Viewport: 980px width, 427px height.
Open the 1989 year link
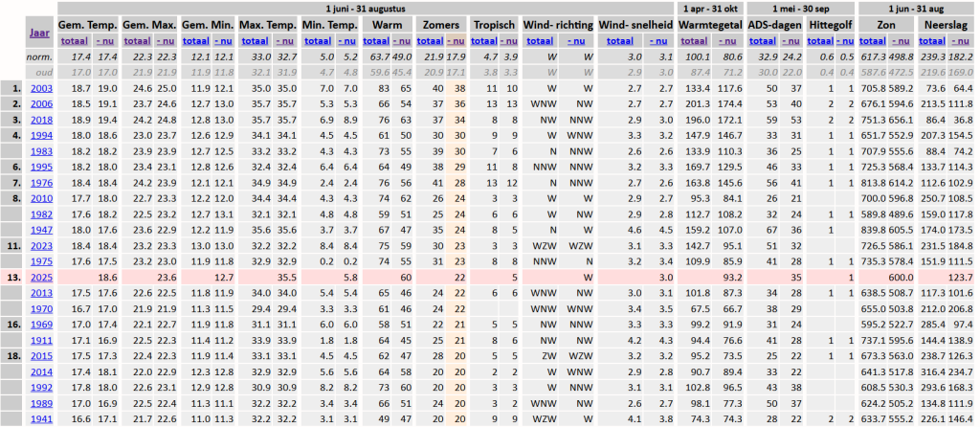pos(42,404)
